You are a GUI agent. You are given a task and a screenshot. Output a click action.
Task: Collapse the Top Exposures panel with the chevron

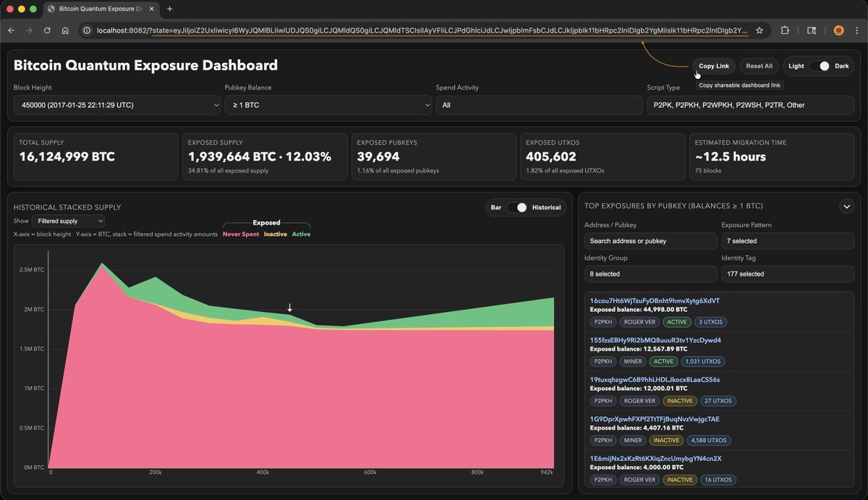[x=846, y=206]
